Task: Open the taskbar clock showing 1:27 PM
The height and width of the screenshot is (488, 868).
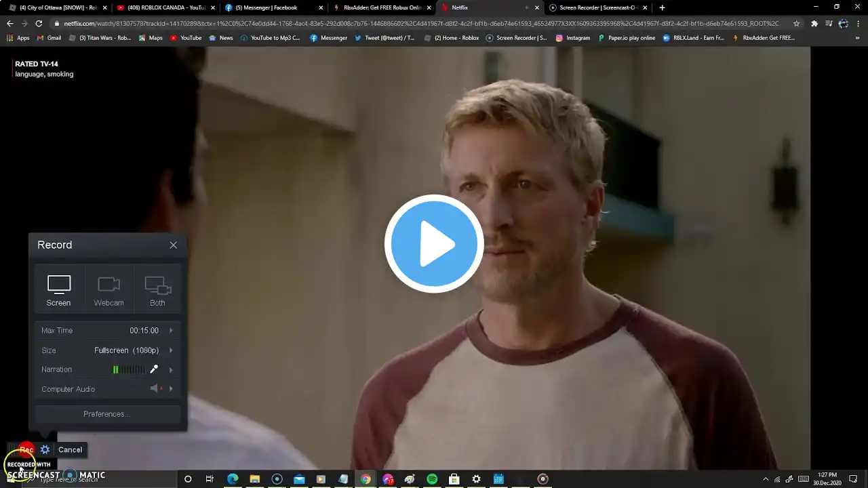Action: [827, 479]
